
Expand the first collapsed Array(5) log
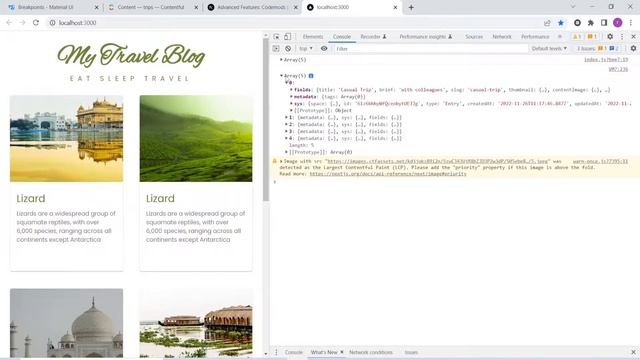point(281,60)
